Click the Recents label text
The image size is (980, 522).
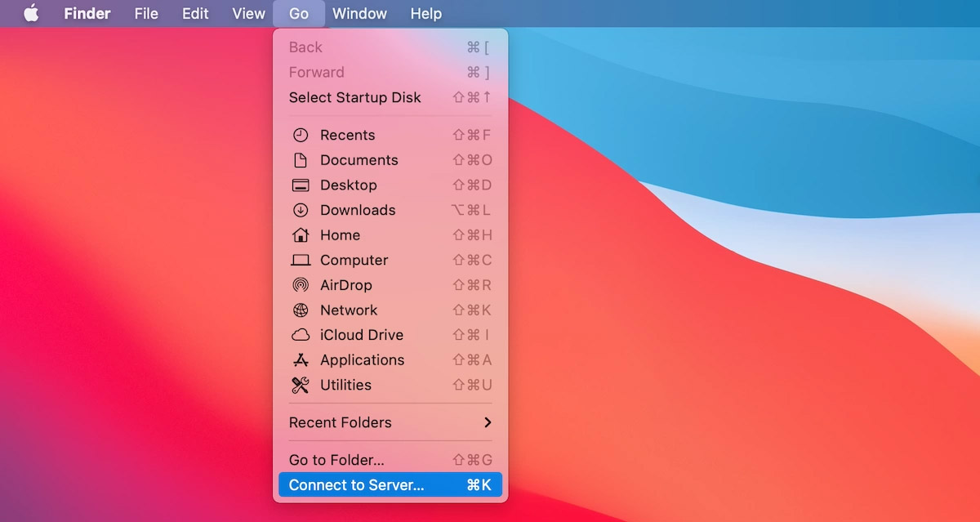tap(347, 136)
